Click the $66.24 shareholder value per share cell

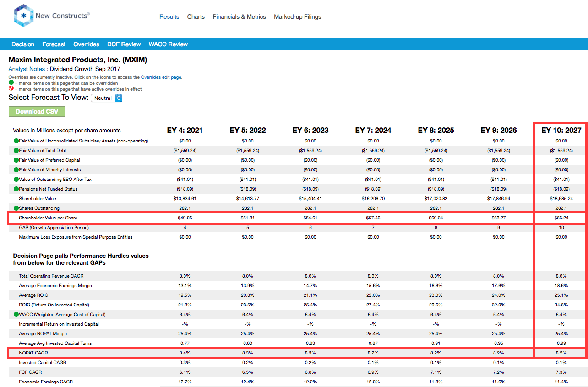point(561,218)
